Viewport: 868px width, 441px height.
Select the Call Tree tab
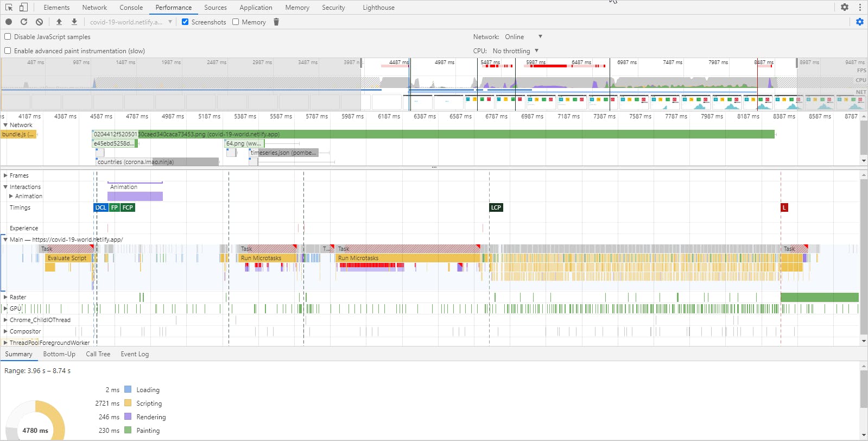click(x=98, y=354)
